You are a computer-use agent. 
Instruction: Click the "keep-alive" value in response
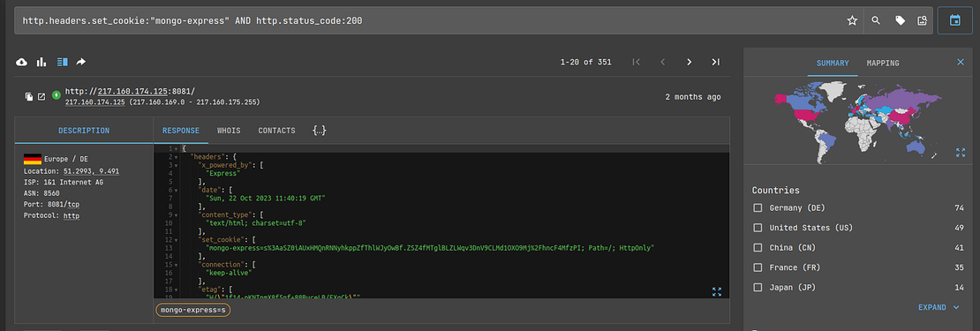pos(230,273)
